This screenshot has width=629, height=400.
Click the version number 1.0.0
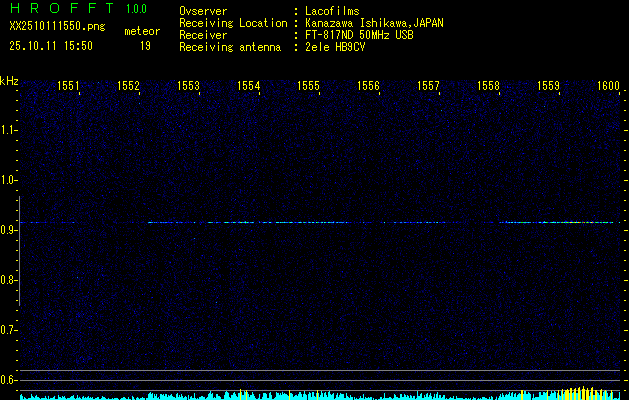click(x=136, y=9)
